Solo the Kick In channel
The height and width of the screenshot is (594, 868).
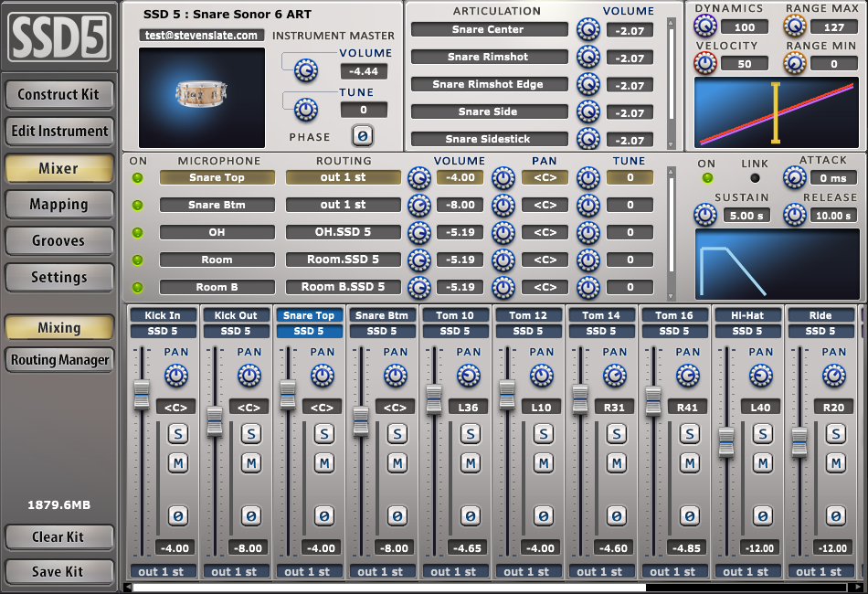tap(177, 434)
